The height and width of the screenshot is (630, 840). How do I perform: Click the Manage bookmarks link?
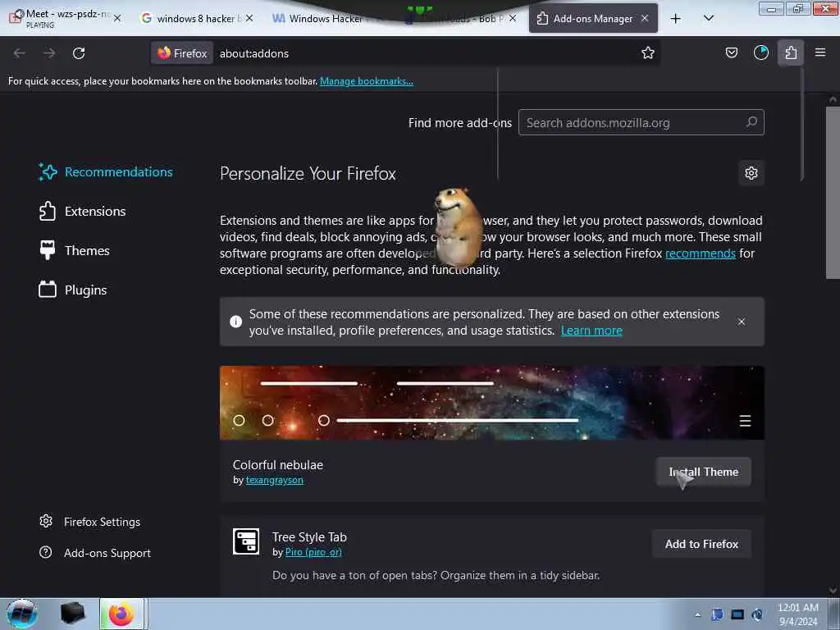click(x=367, y=81)
